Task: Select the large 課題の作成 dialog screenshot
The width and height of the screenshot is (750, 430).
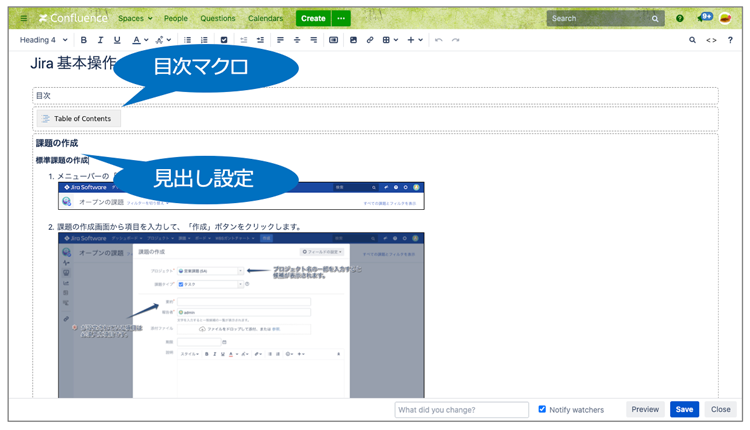Action: click(x=241, y=315)
